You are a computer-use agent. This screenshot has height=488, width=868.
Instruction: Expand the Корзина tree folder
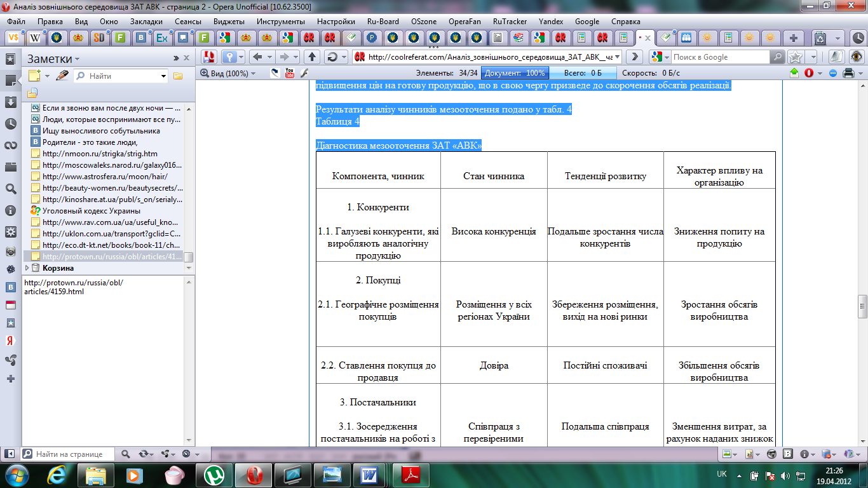click(27, 268)
